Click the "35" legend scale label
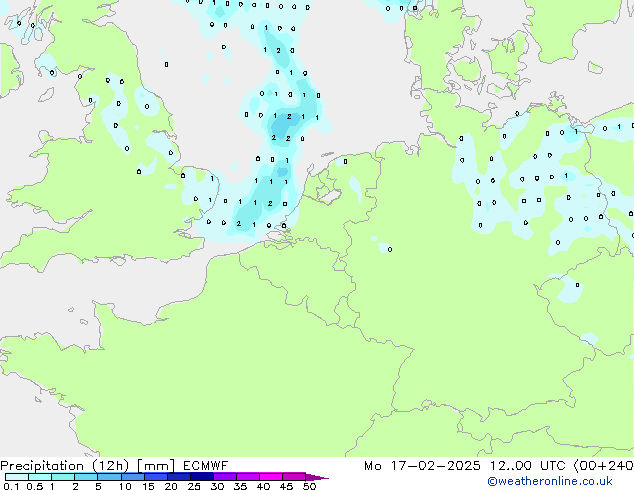The width and height of the screenshot is (634, 490). coord(240,486)
